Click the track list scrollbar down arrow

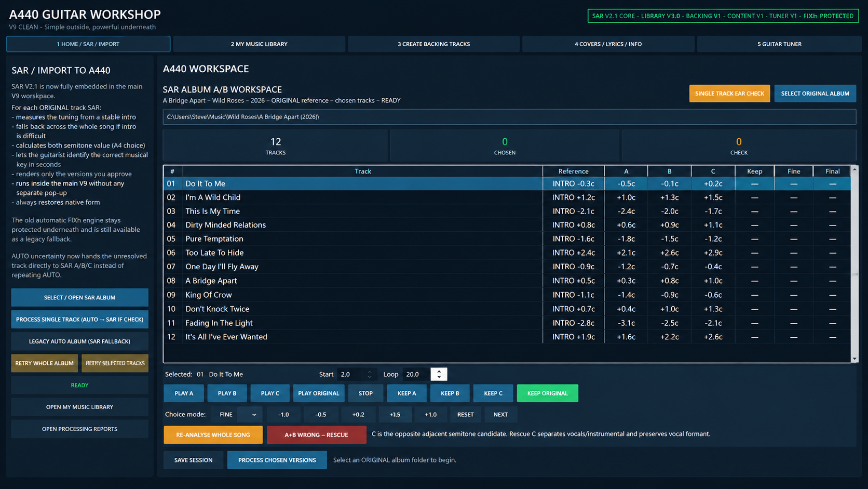click(x=855, y=359)
